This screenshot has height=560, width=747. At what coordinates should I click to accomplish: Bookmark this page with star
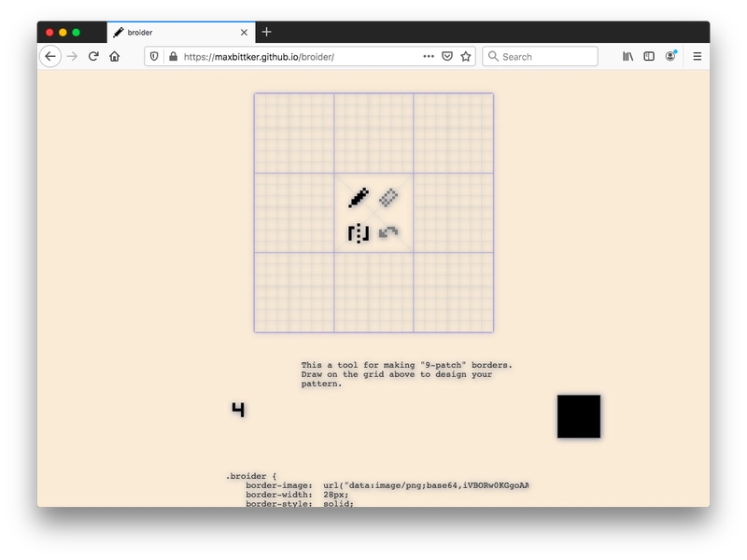[465, 57]
